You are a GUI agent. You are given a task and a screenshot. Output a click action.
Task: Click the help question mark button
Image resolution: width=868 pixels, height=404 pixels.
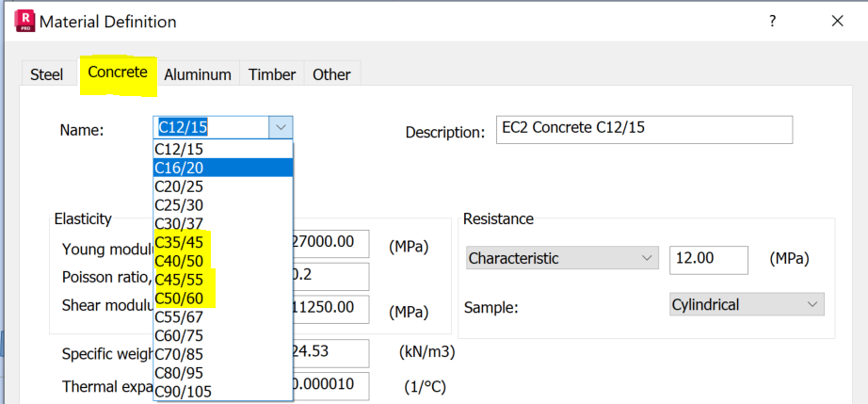tap(771, 21)
